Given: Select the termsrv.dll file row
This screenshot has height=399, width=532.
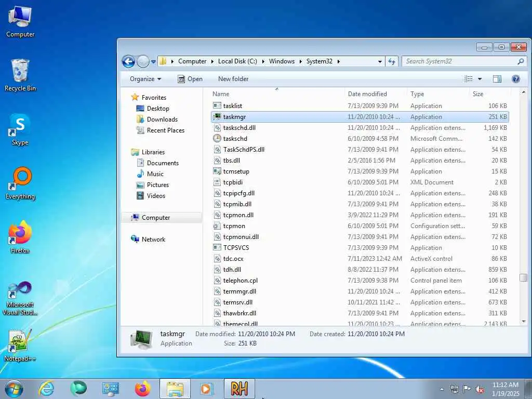Looking at the screenshot, I should pos(360,302).
